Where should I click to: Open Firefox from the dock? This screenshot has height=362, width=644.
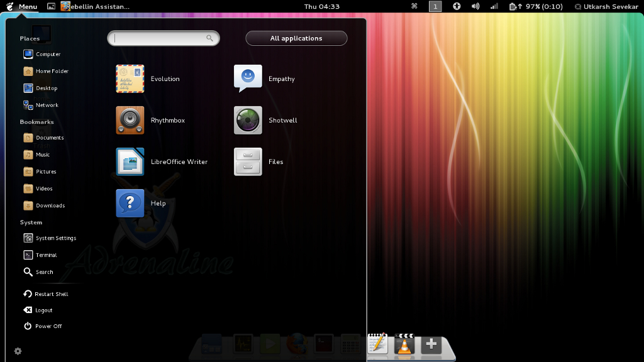(x=297, y=344)
